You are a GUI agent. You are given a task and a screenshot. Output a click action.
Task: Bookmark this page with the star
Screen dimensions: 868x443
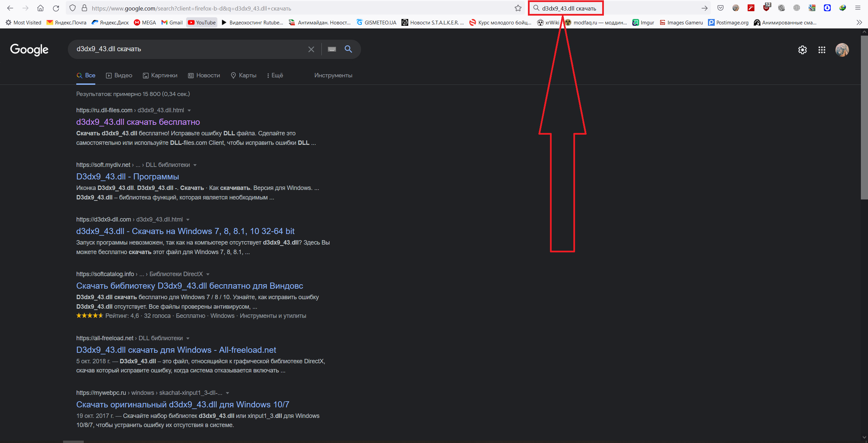[518, 8]
